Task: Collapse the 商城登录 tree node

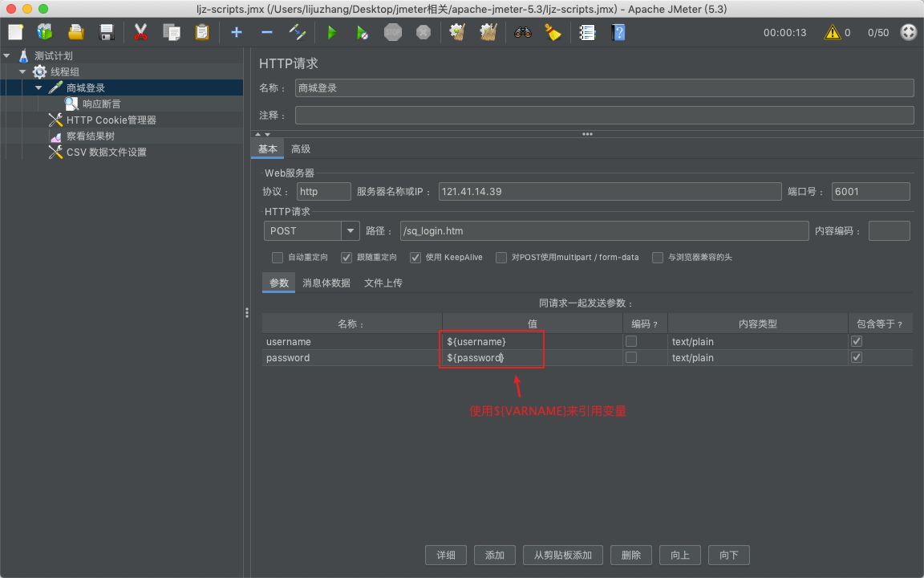Action: 38,88
